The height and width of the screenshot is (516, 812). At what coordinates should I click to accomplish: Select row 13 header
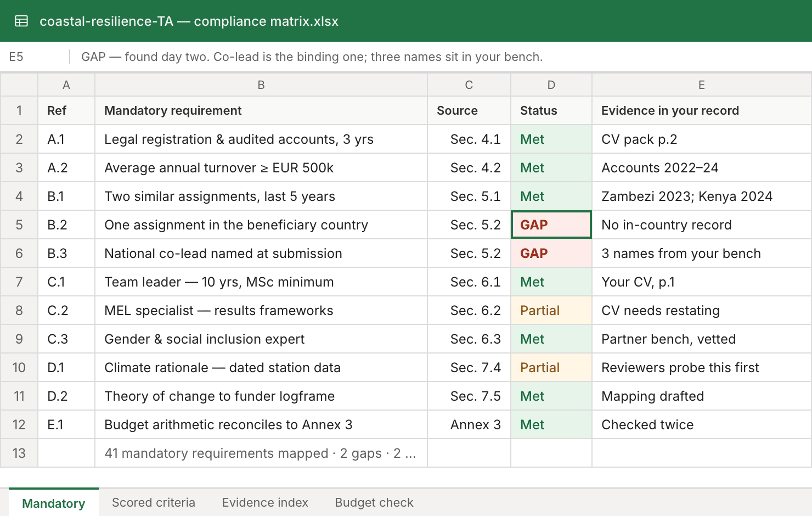(x=19, y=453)
